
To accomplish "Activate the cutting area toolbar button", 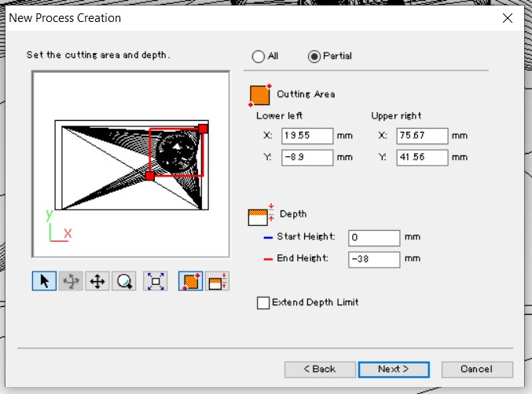I will click(x=190, y=281).
